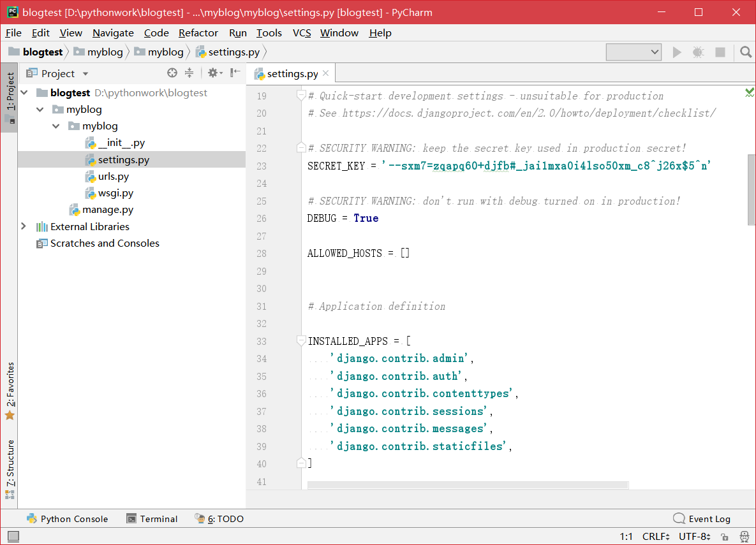Click the 1:1 cursor position indicator
Screen dimensions: 756x545
tap(626, 536)
